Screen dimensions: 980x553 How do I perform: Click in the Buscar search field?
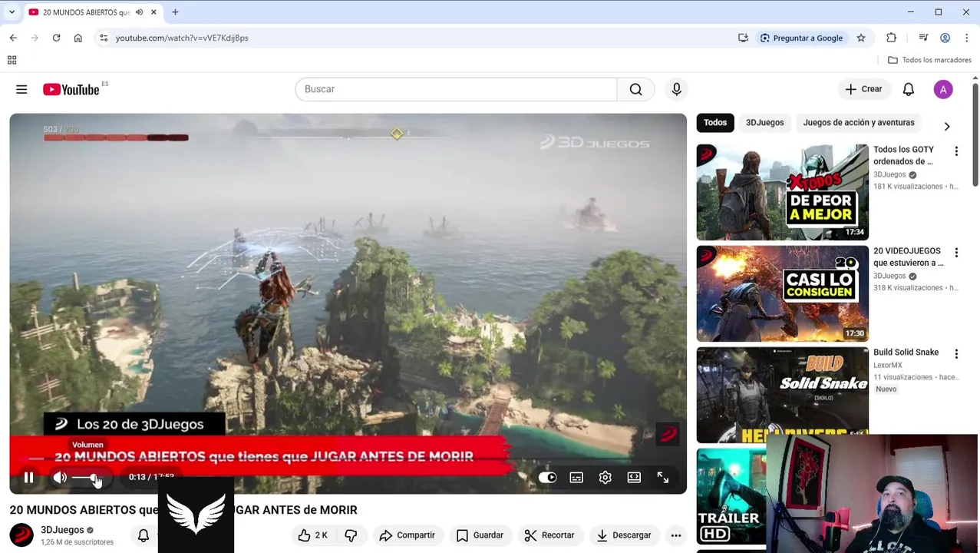456,89
